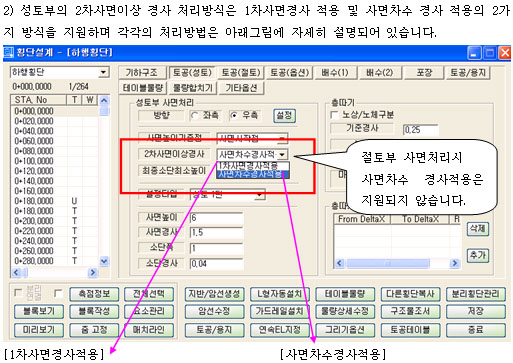The image size is (513, 363).
Task: Click the 설정 button
Action: (x=284, y=116)
